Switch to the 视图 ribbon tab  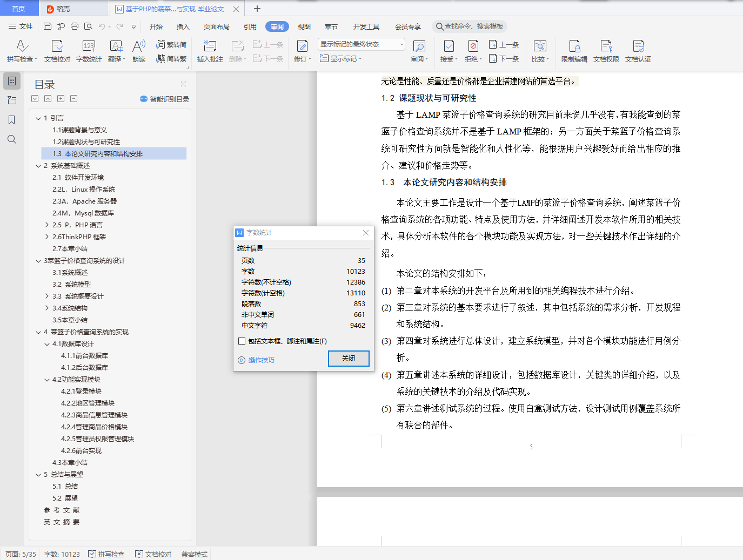(x=304, y=26)
